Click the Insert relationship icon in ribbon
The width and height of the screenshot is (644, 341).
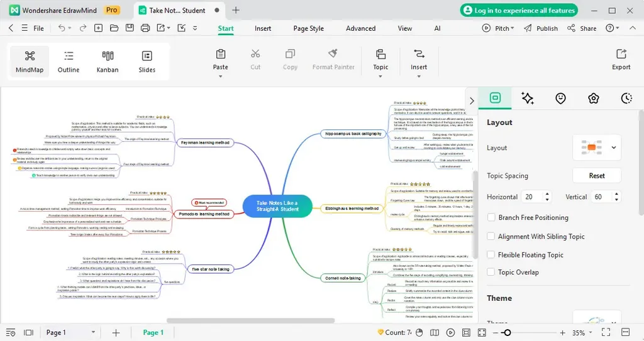(x=418, y=54)
